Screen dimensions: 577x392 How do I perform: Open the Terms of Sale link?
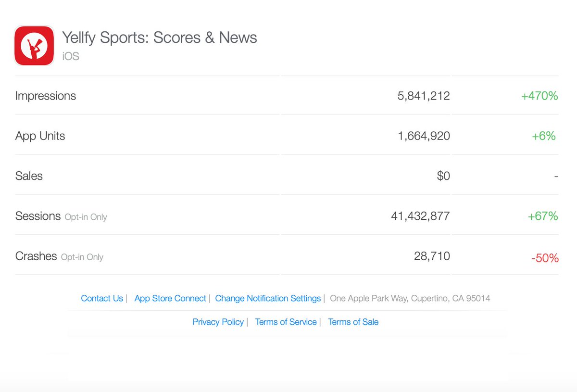point(353,322)
